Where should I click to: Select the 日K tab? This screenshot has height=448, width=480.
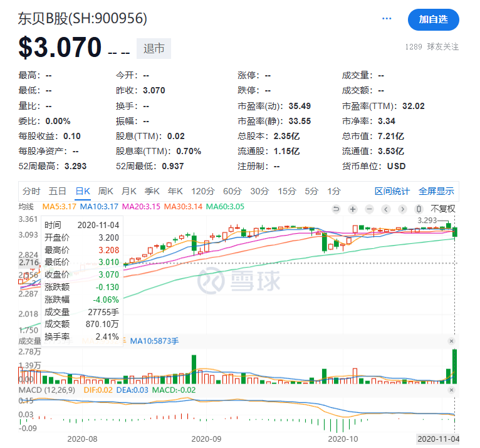click(x=83, y=191)
